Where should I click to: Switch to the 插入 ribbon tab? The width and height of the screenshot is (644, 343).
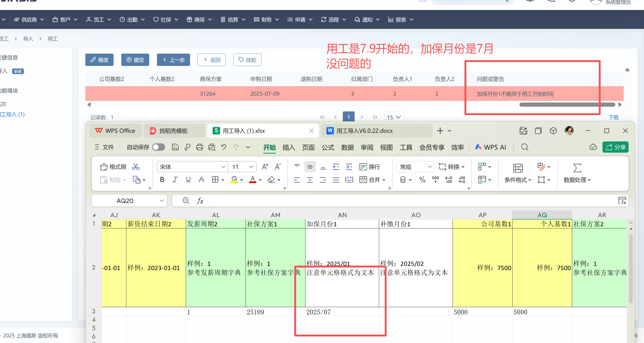pyautogui.click(x=288, y=147)
